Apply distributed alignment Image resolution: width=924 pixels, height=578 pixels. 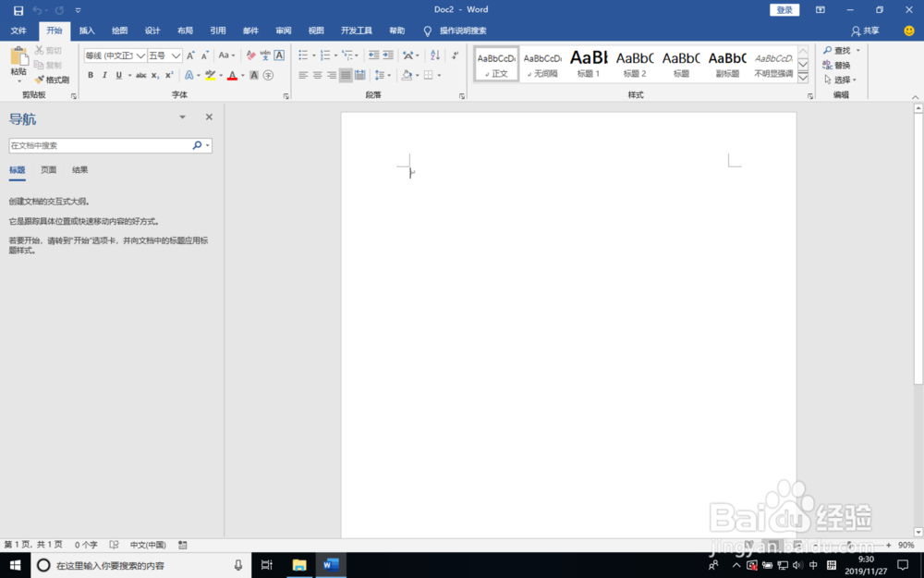[x=360, y=75]
